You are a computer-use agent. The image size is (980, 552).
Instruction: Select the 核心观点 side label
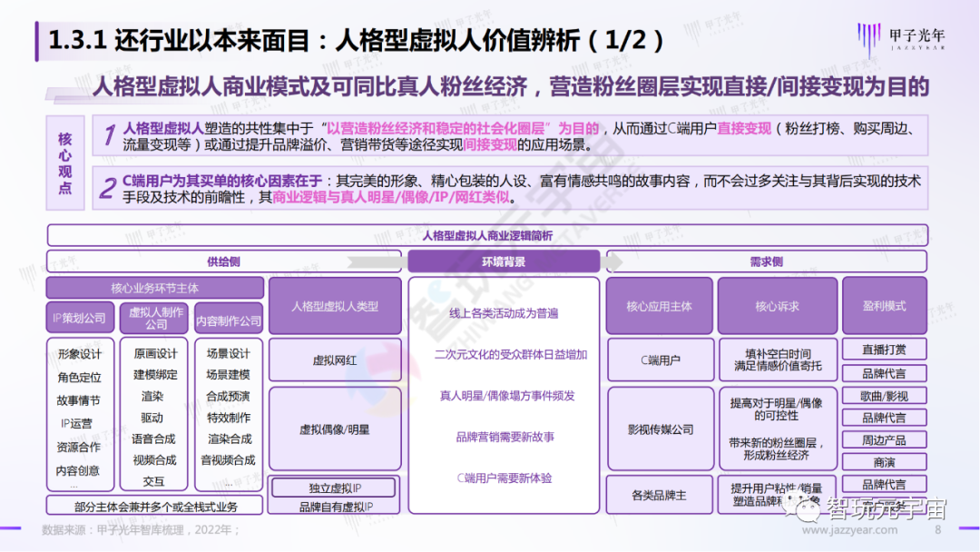coord(65,163)
